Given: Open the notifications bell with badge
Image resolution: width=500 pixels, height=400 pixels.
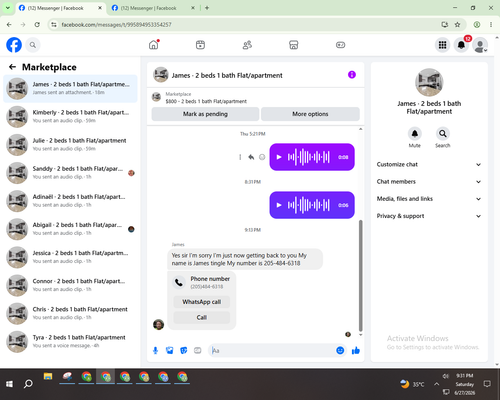Looking at the screenshot, I should (x=461, y=45).
